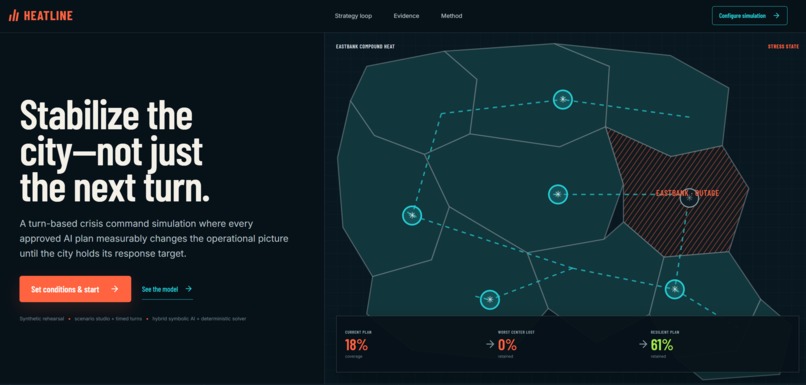Click the turn-based crisis command description paragraph
This screenshot has width=806, height=385.
click(154, 239)
